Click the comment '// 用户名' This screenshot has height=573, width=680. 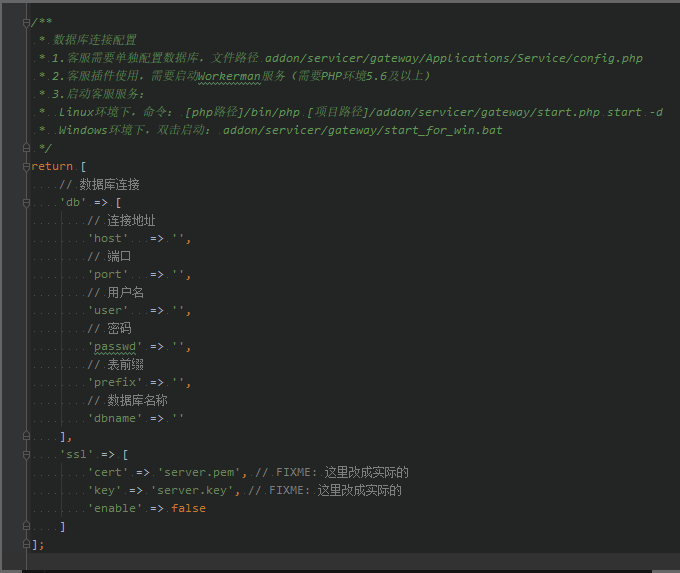115,292
